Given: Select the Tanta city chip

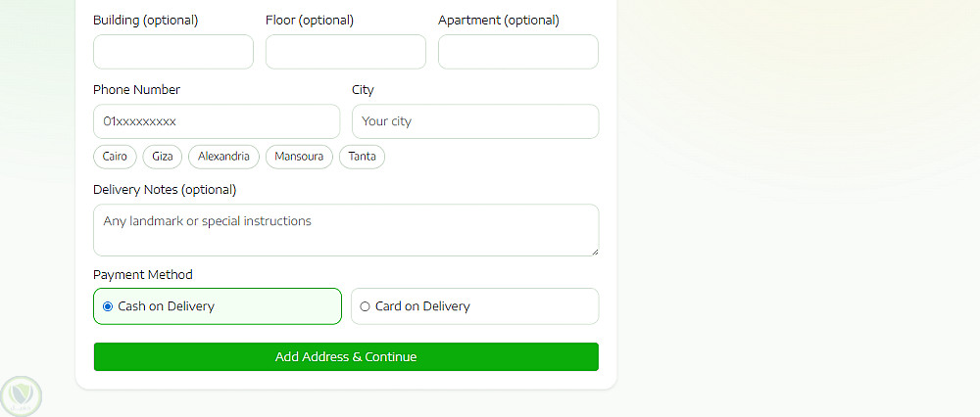Looking at the screenshot, I should tap(362, 157).
